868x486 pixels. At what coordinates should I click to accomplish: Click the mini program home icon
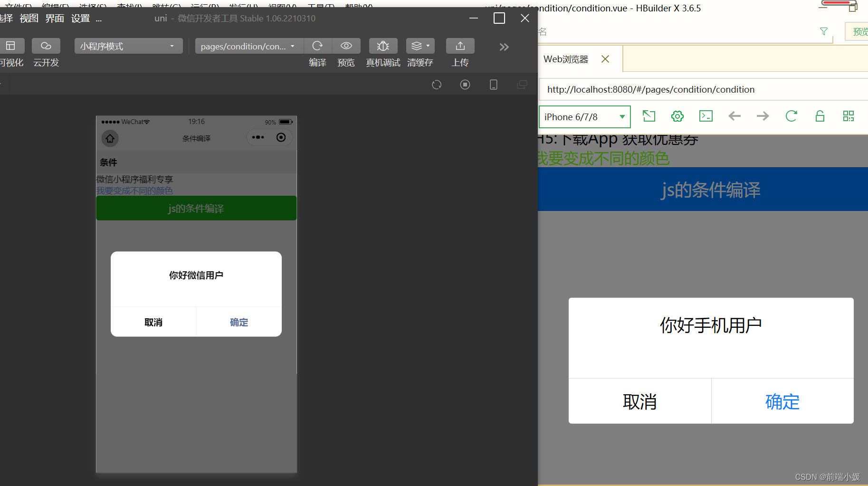coord(110,138)
